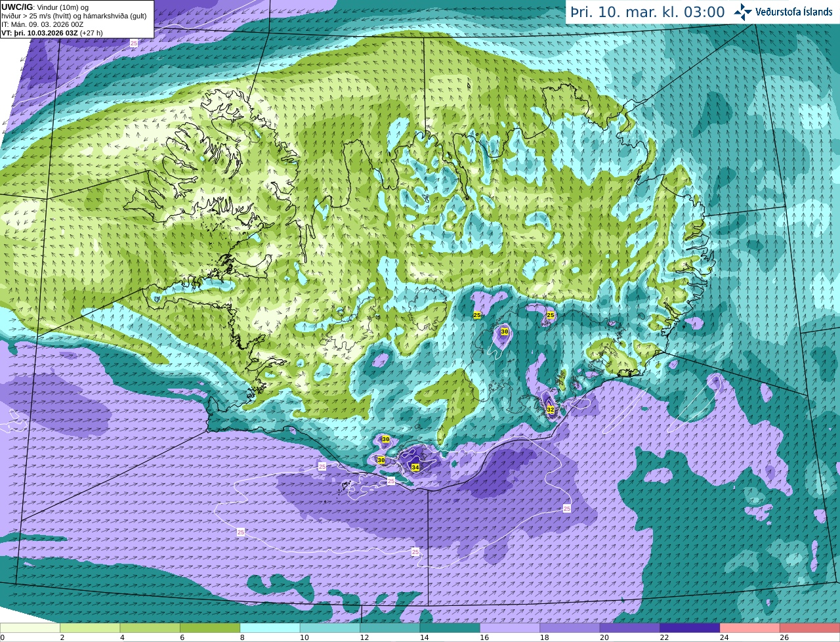This screenshot has height=642, width=840.
Task: Click the initial time line IT: Mán. 09. 03. 2026 00Z
Action: coord(43,24)
